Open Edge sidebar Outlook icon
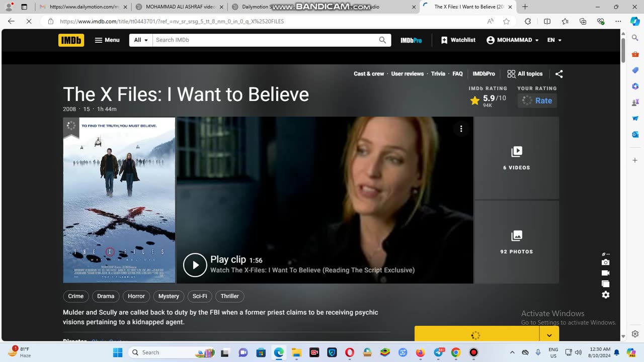Viewport: 644px width, 362px height. (x=635, y=134)
